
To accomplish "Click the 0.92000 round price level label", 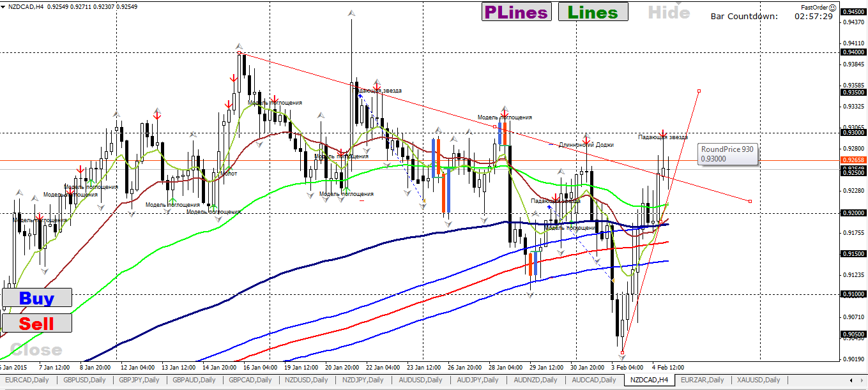I will [x=853, y=213].
